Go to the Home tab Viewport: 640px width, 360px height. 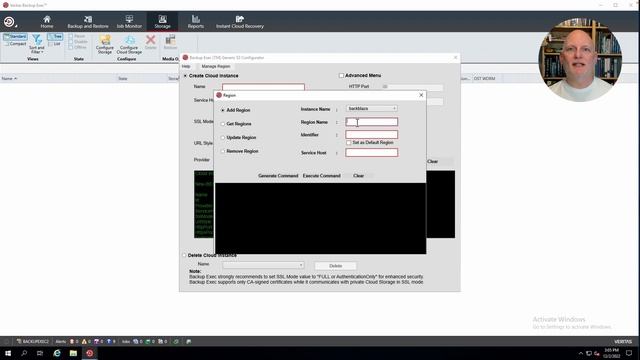(x=47, y=22)
